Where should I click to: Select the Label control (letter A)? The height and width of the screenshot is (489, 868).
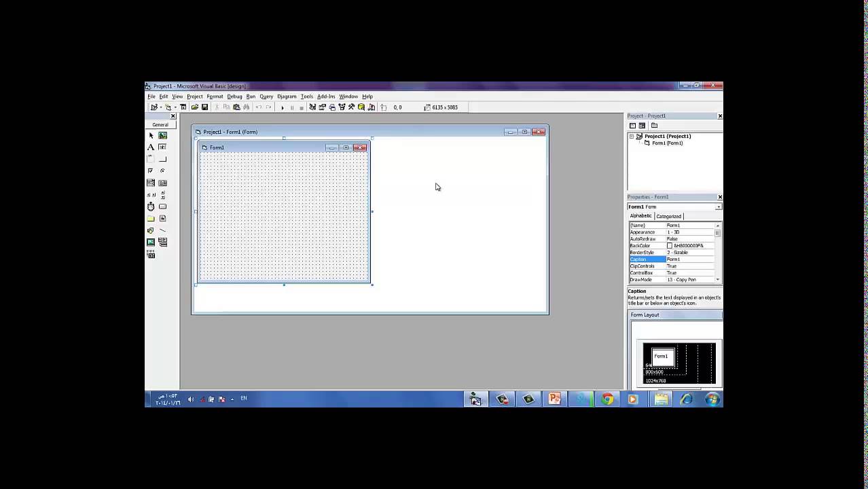[x=151, y=147]
